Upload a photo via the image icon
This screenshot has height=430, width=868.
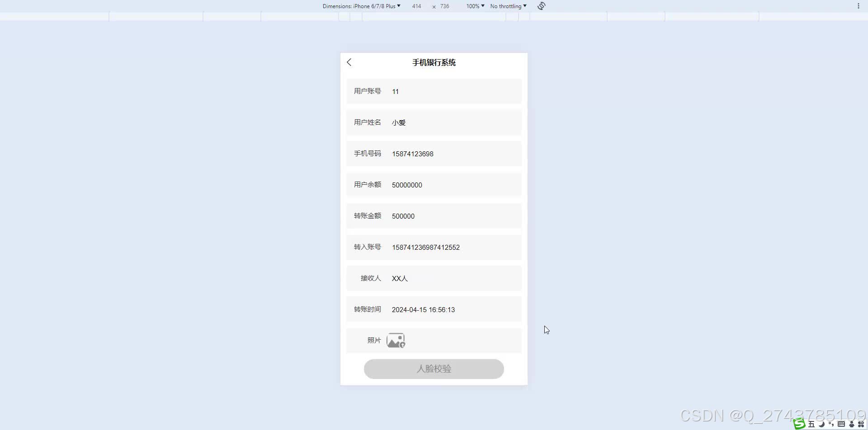(396, 341)
